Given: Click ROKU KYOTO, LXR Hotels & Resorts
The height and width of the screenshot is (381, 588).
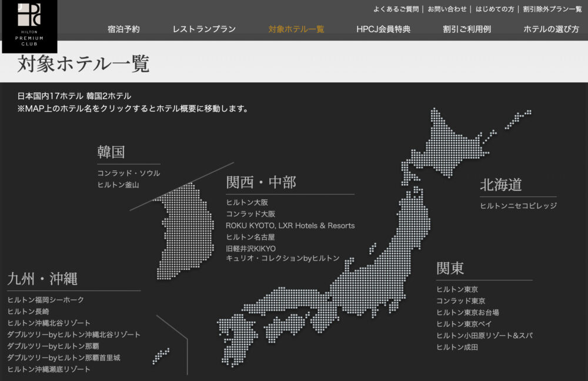Looking at the screenshot, I should click(290, 226).
